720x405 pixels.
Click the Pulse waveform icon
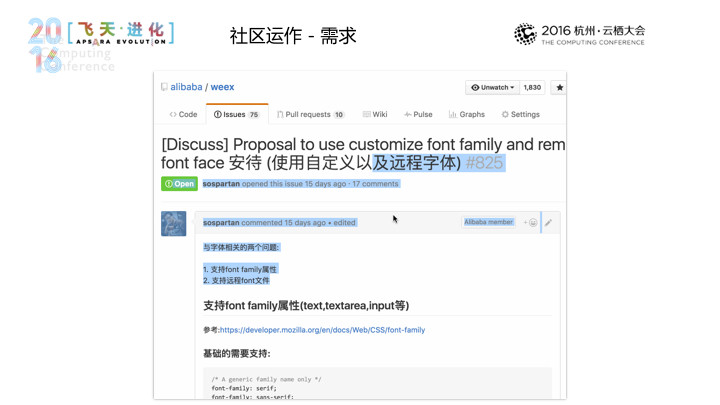coord(408,114)
